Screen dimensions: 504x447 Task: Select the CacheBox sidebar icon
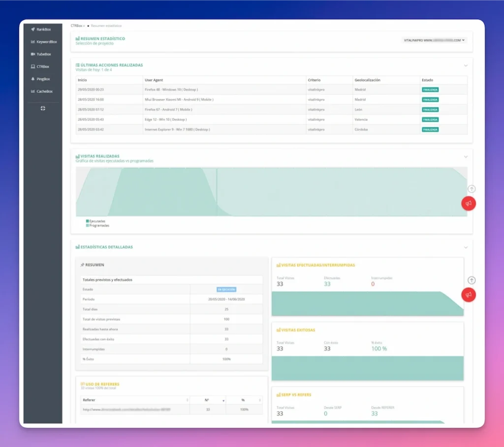42,91
